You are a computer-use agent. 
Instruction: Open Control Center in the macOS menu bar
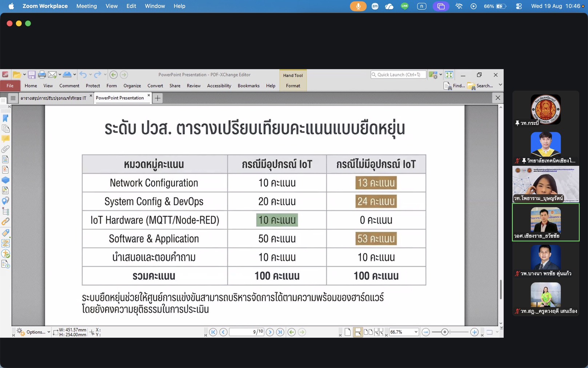519,6
